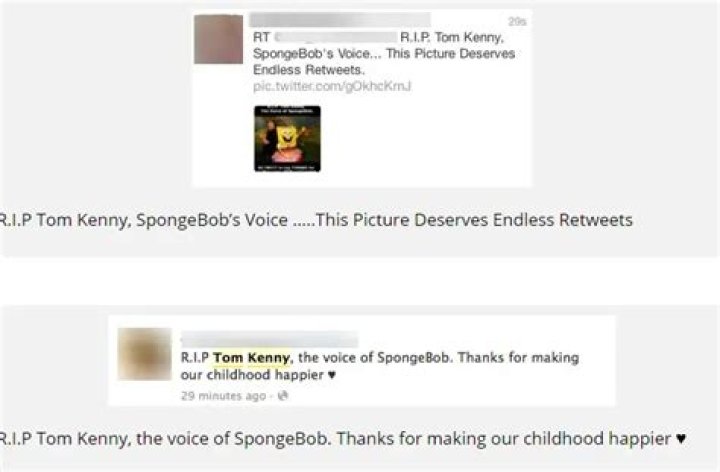
Task: Click the 'Endless Retweets.' text in tweet
Action: coord(309,70)
